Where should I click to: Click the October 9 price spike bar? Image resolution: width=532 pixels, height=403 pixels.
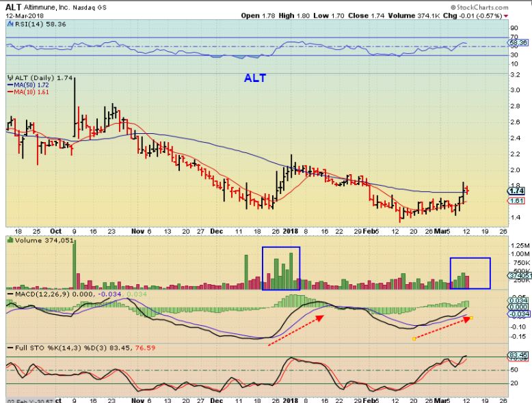[x=75, y=107]
